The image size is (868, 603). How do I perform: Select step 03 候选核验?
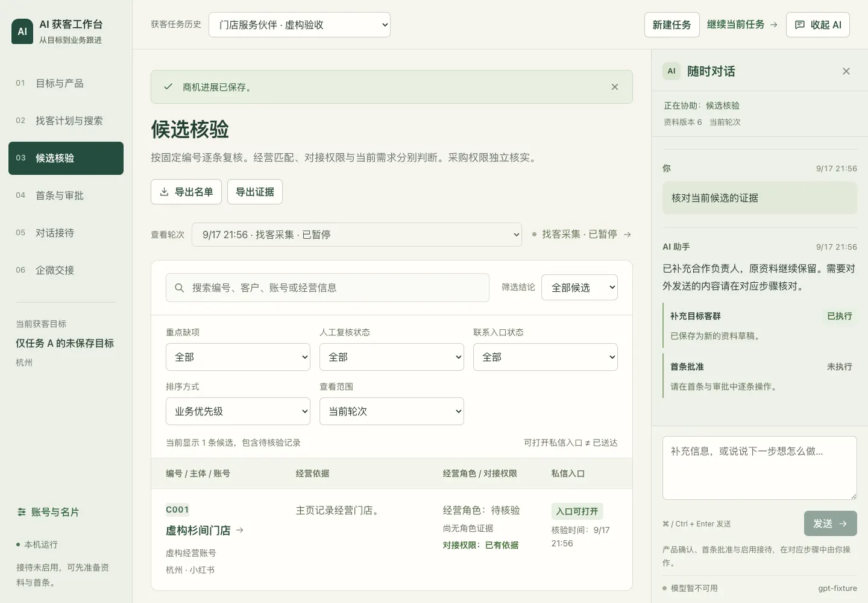(x=66, y=158)
